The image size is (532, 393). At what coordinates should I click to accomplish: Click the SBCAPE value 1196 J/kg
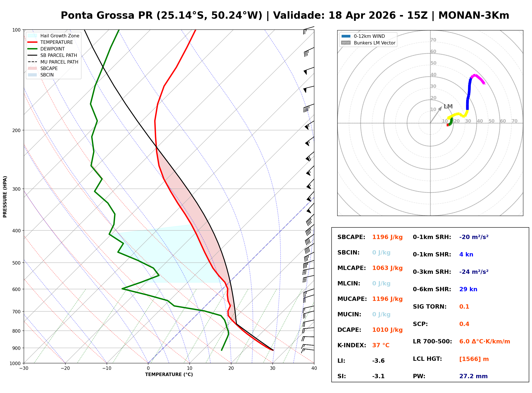tap(387, 237)
